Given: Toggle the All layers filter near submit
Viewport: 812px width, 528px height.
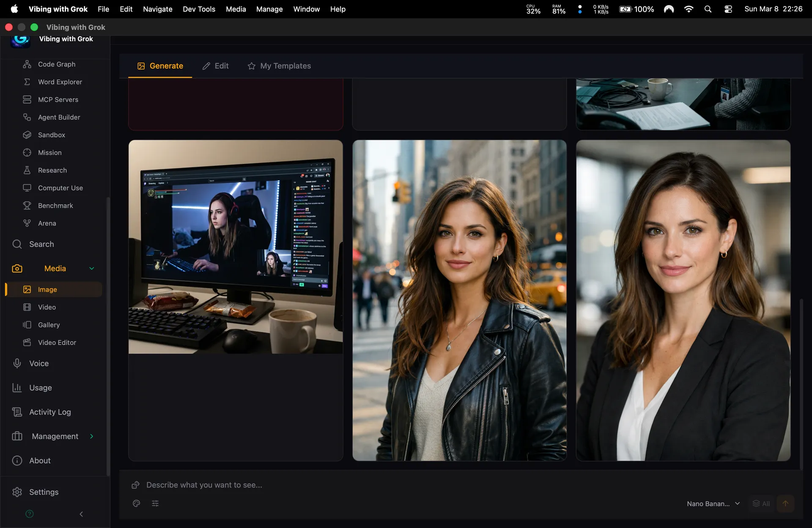Looking at the screenshot, I should [760, 503].
